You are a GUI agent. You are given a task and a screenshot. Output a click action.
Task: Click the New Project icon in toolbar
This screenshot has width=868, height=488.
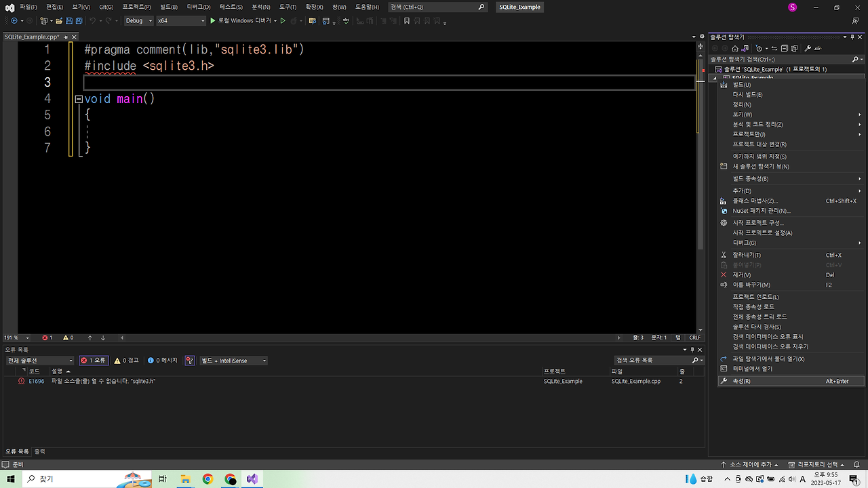[x=44, y=21]
